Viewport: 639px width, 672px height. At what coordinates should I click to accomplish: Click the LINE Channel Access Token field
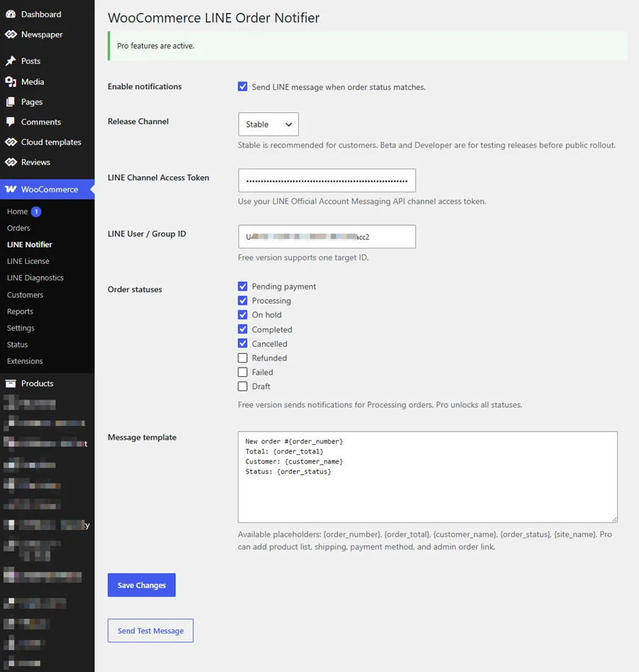pos(327,180)
